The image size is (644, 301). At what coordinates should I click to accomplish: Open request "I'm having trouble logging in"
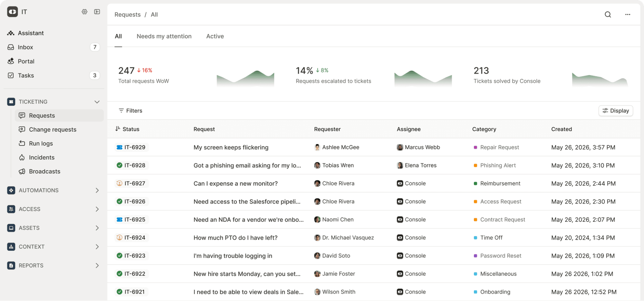(x=233, y=256)
